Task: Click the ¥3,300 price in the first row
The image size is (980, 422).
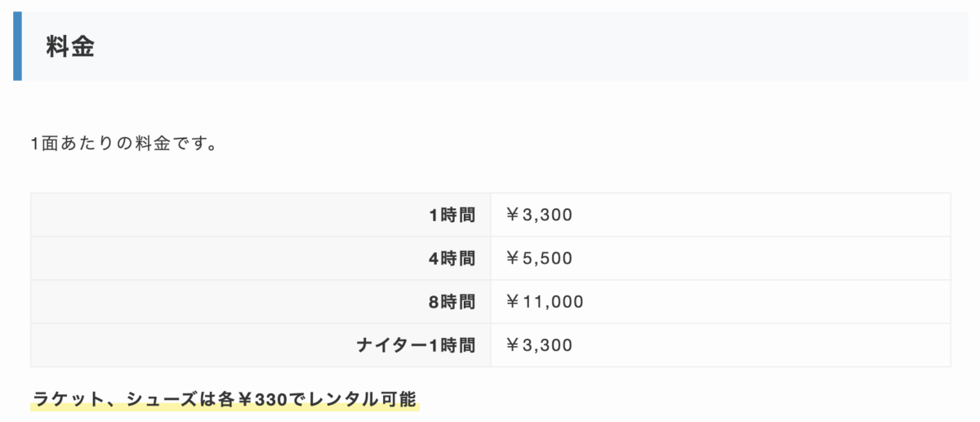Action: point(538,215)
